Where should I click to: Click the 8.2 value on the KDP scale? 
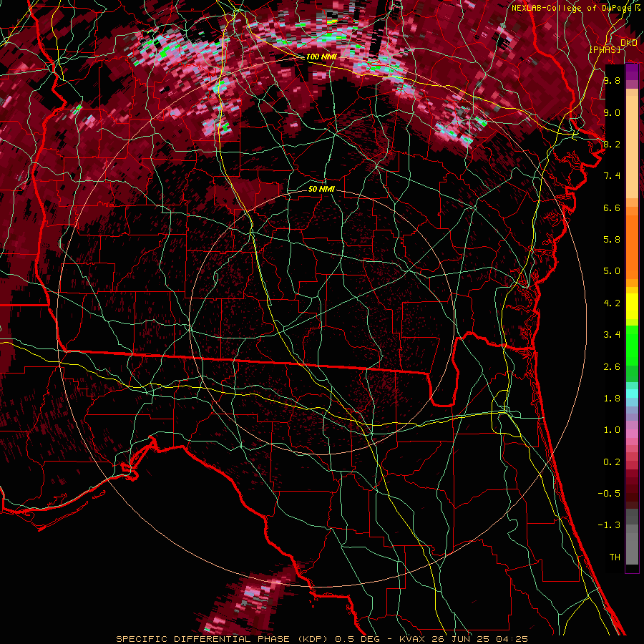[x=612, y=144]
